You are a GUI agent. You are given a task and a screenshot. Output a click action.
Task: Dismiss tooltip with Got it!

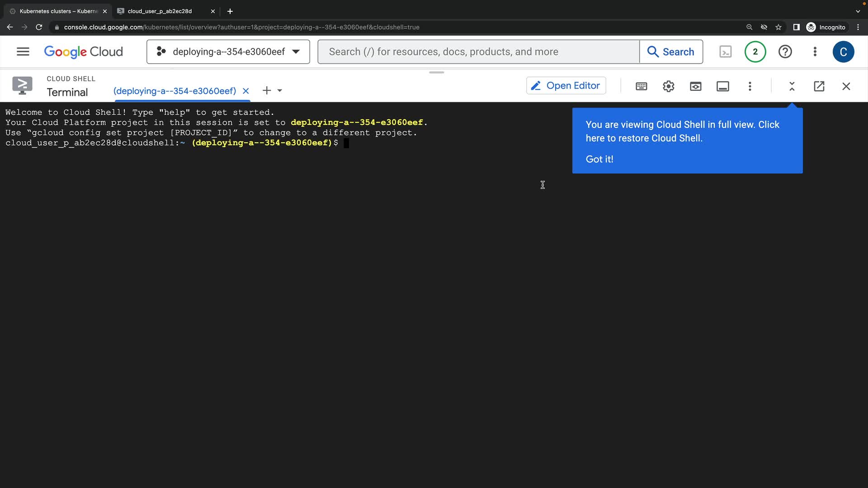click(599, 159)
